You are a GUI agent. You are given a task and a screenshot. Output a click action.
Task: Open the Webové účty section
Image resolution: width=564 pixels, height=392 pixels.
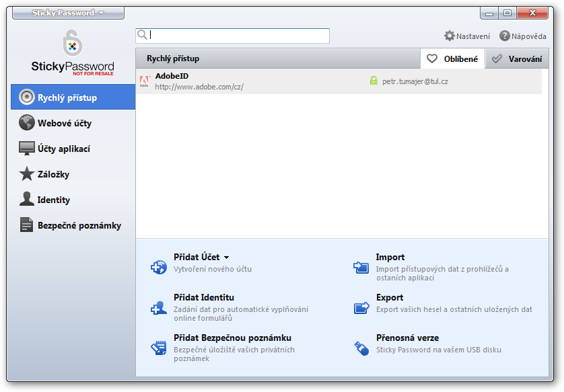point(73,122)
